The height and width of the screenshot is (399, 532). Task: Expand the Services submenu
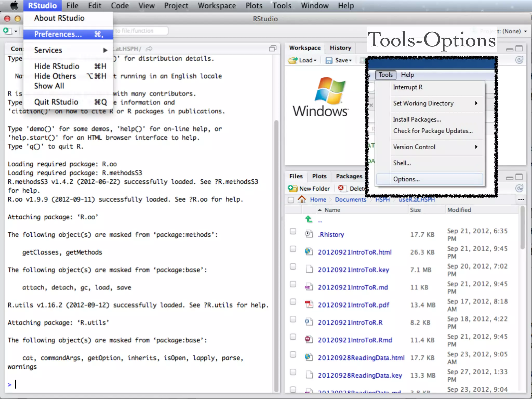pyautogui.click(x=68, y=50)
